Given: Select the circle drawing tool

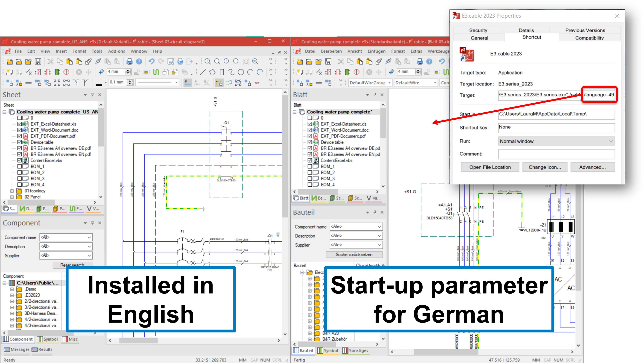Looking at the screenshot, I should [x=241, y=72].
